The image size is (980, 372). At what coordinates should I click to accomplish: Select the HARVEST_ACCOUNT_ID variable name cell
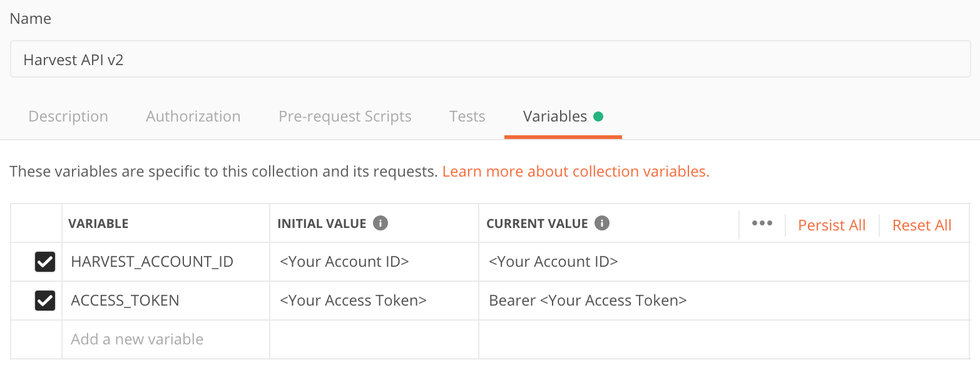pos(166,262)
